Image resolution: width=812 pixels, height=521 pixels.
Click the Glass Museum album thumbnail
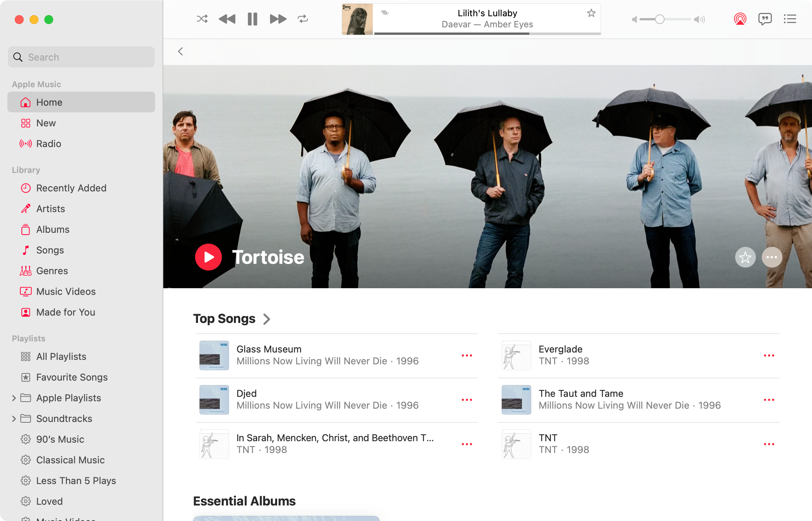pos(214,355)
